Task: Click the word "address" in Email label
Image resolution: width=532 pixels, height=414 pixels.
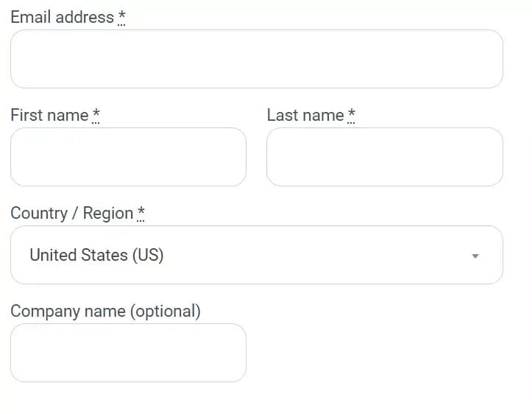Action: pos(85,17)
